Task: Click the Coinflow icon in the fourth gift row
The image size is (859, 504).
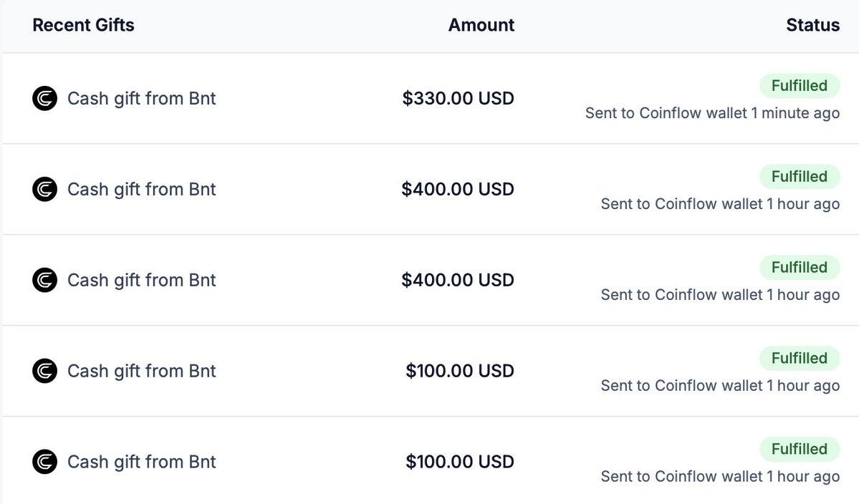Action: [x=45, y=371]
